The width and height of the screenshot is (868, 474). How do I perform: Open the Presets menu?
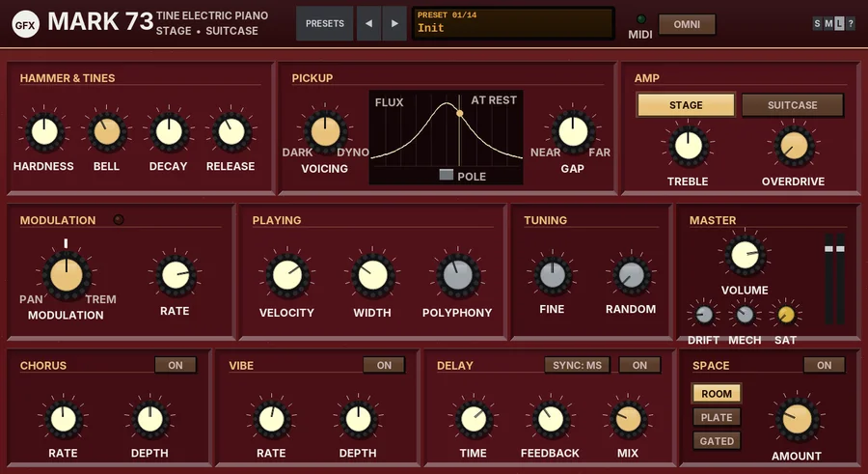point(325,24)
